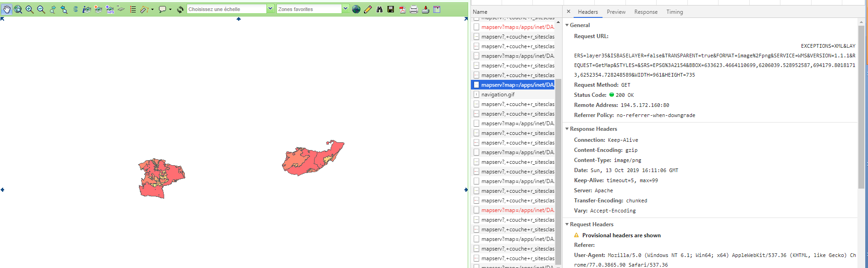Click the globe icon in toolbar
This screenshot has height=268, width=868.
point(356,9)
